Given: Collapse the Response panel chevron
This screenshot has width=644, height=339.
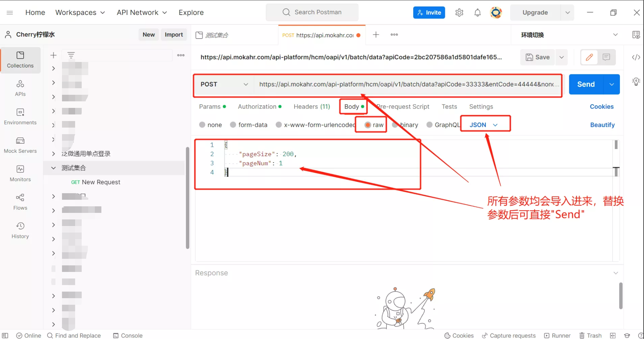Looking at the screenshot, I should (x=616, y=273).
